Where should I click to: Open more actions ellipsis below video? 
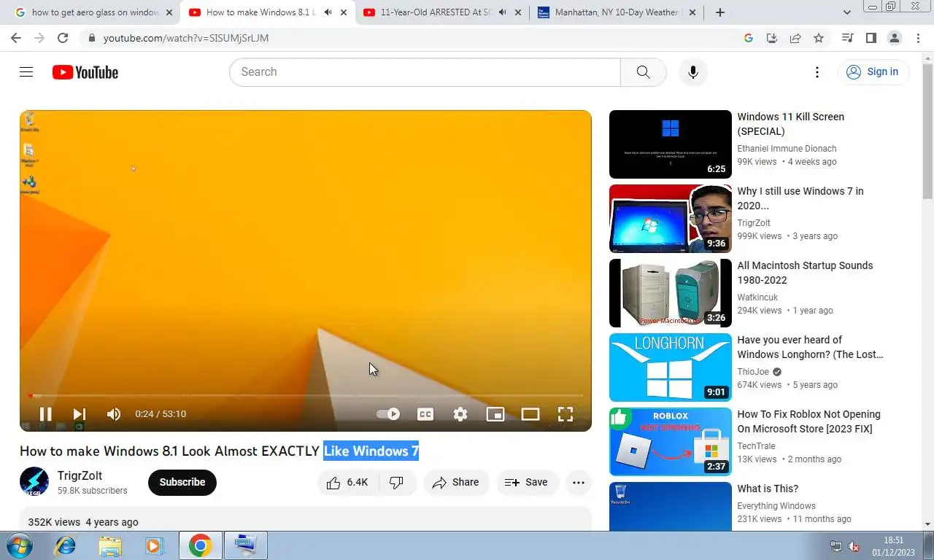pos(579,483)
